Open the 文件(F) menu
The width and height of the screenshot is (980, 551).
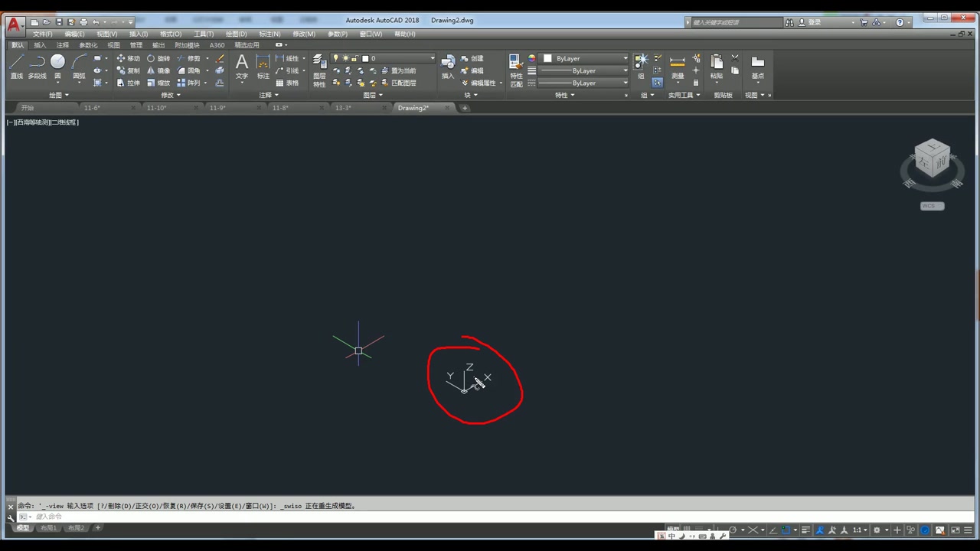[42, 34]
